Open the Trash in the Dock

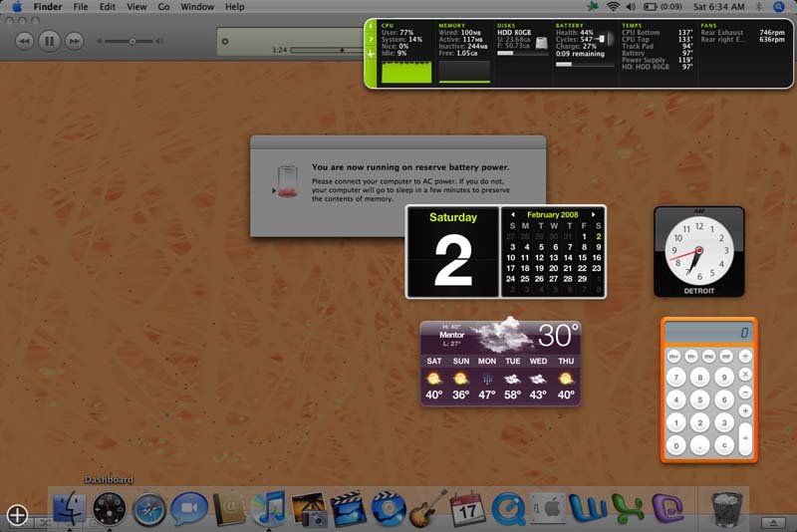726,509
